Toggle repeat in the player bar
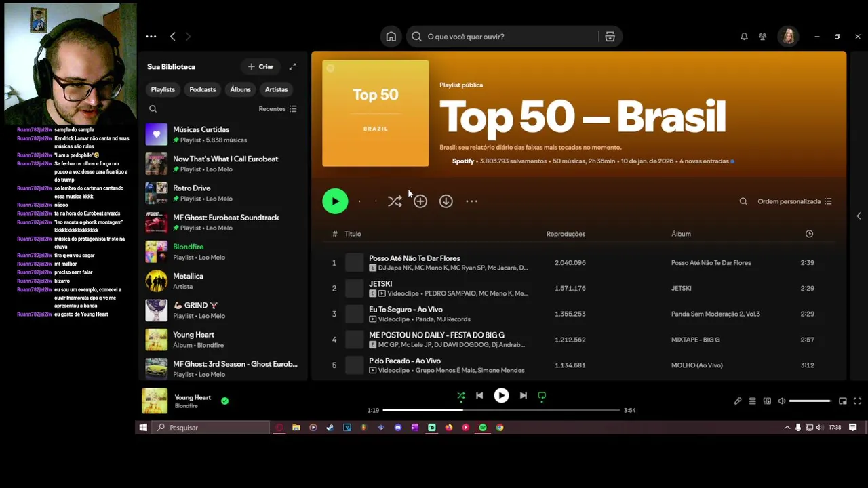The image size is (868, 488). [542, 396]
